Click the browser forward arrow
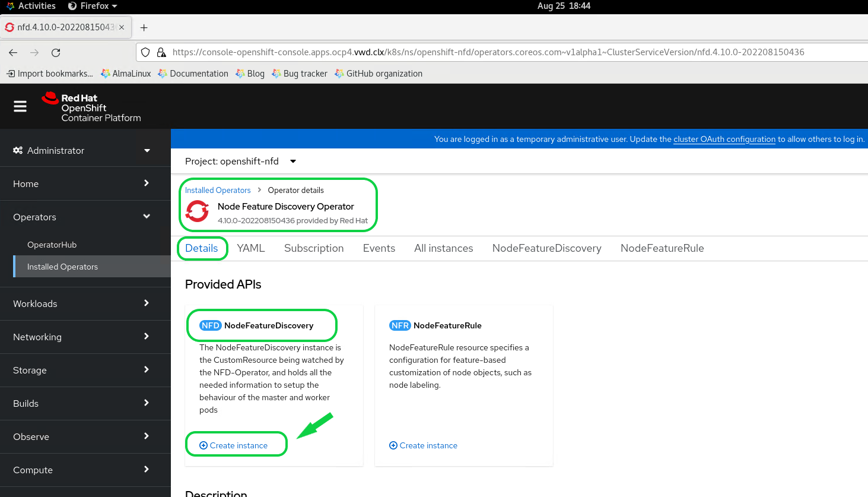The image size is (868, 497). click(x=34, y=52)
